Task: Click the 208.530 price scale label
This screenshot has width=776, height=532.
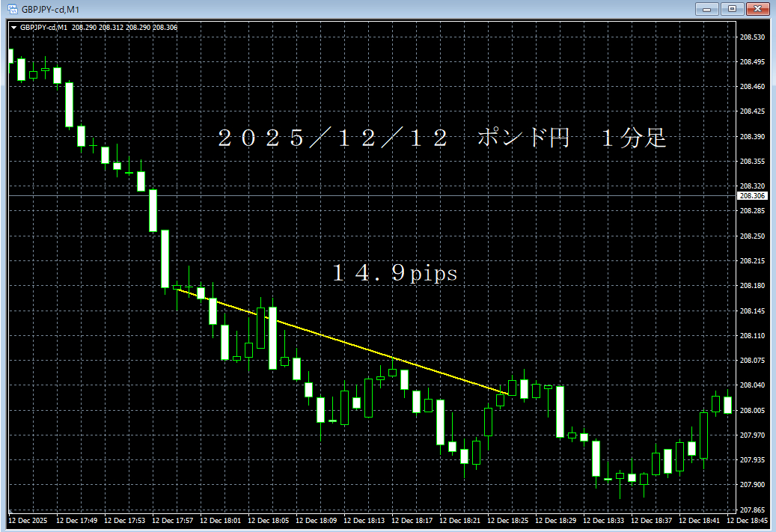Action: [x=752, y=37]
